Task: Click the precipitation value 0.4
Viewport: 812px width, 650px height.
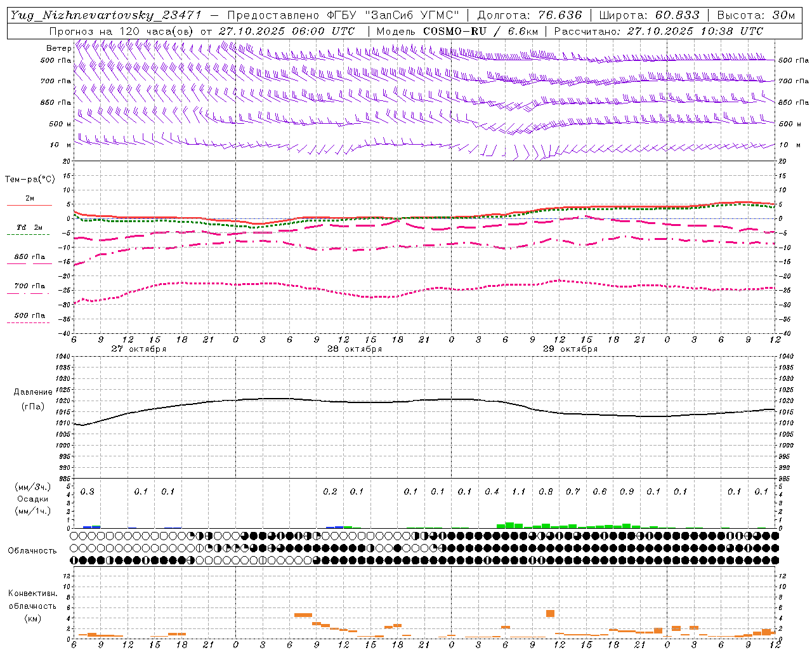Action: click(x=492, y=492)
